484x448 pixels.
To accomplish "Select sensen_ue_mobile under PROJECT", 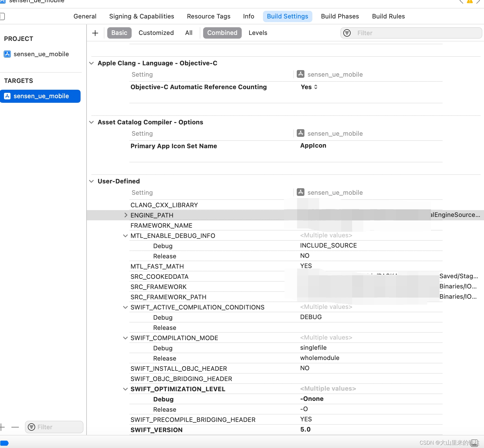I will point(41,54).
